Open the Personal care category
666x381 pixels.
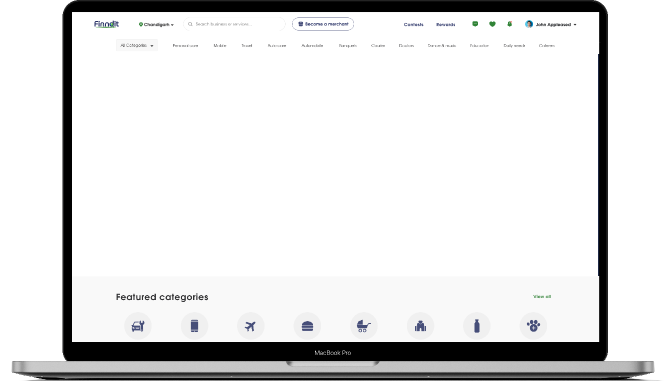[x=185, y=45]
